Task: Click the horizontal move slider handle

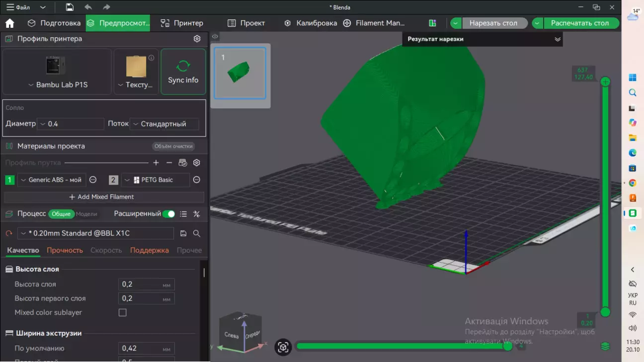Action: coord(508,346)
